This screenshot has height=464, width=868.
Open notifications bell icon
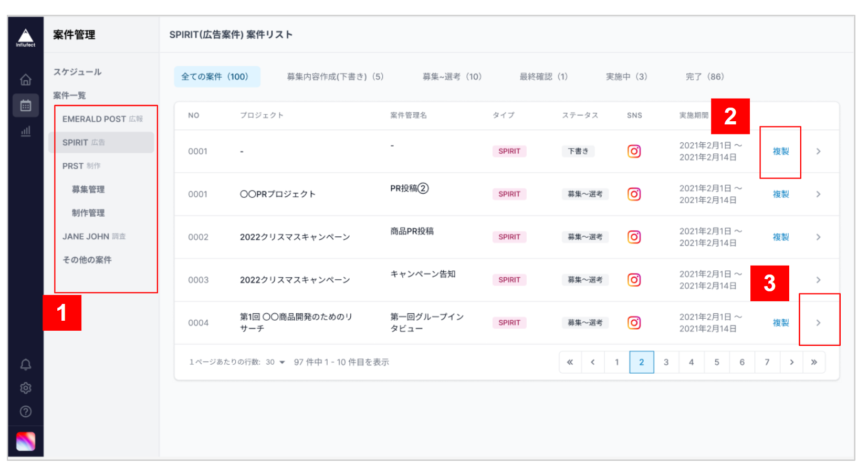(x=25, y=364)
